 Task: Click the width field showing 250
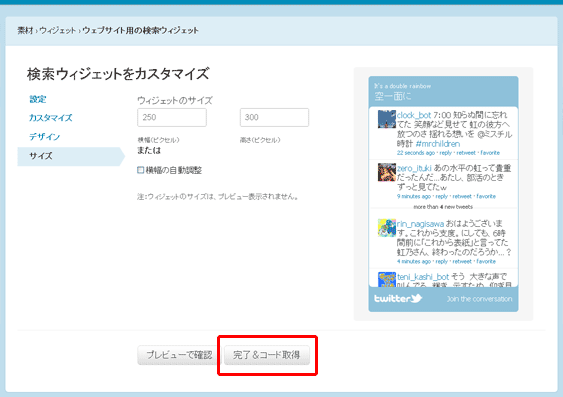[172, 117]
